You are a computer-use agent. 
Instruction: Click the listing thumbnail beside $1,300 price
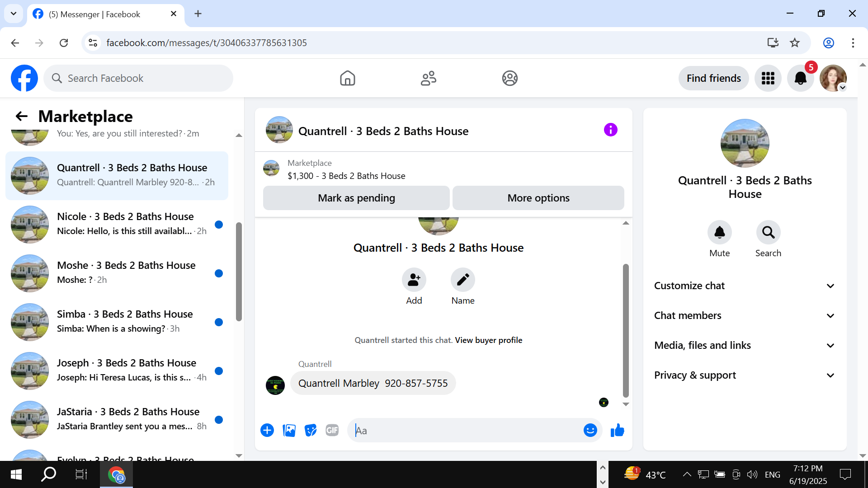271,168
